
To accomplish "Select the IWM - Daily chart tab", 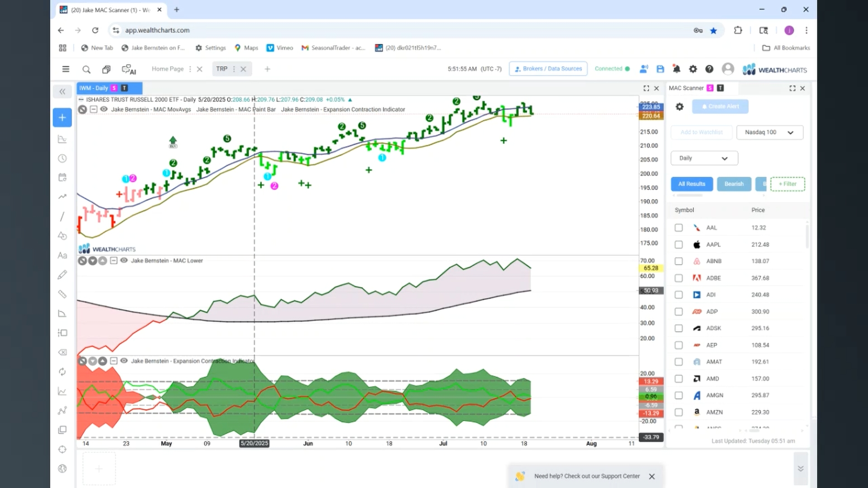I will click(x=109, y=88).
